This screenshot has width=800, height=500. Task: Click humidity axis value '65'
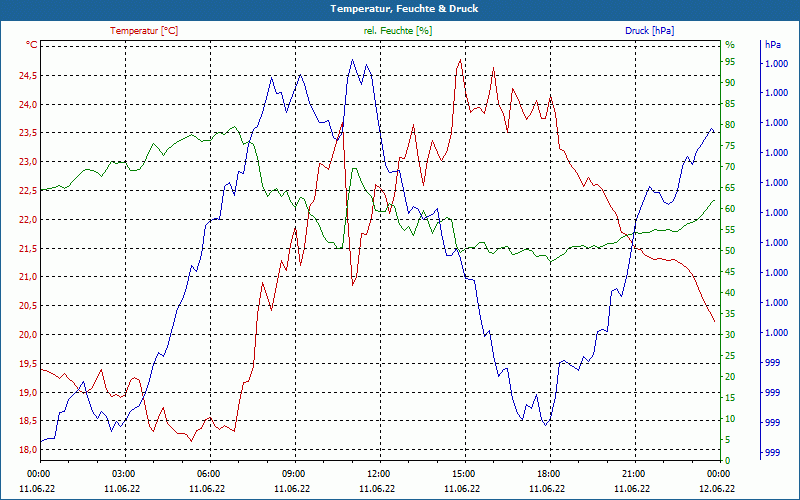pos(730,188)
